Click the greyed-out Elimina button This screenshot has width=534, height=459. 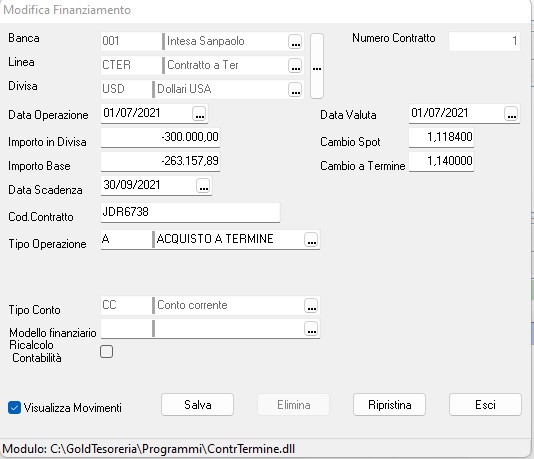coord(294,405)
